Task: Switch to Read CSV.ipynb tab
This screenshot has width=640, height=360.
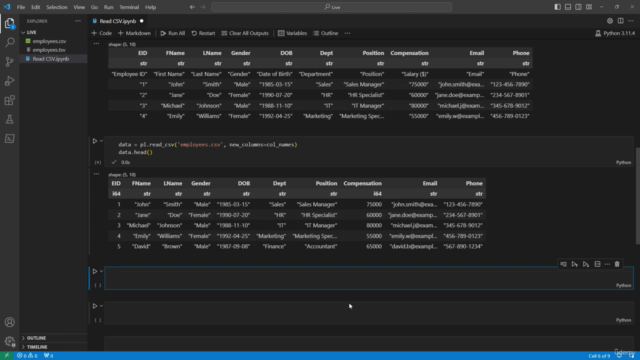Action: [x=118, y=21]
